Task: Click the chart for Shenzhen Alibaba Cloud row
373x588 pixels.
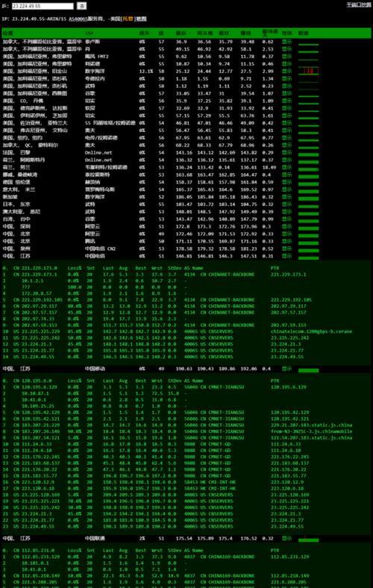Action: [309, 228]
